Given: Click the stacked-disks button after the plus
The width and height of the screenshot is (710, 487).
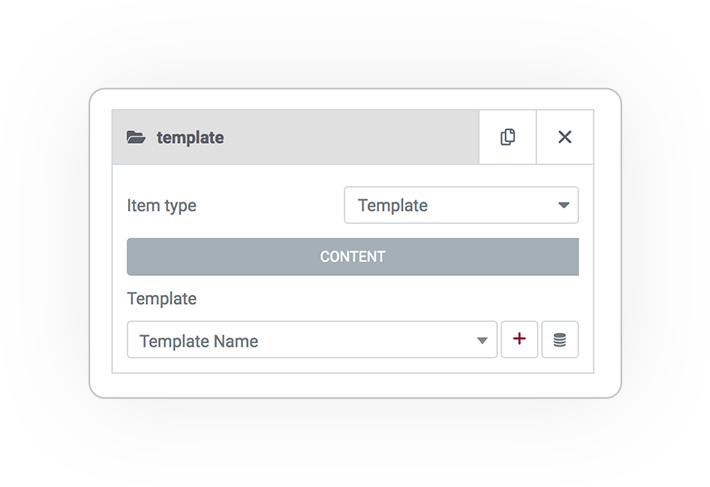Looking at the screenshot, I should [560, 339].
